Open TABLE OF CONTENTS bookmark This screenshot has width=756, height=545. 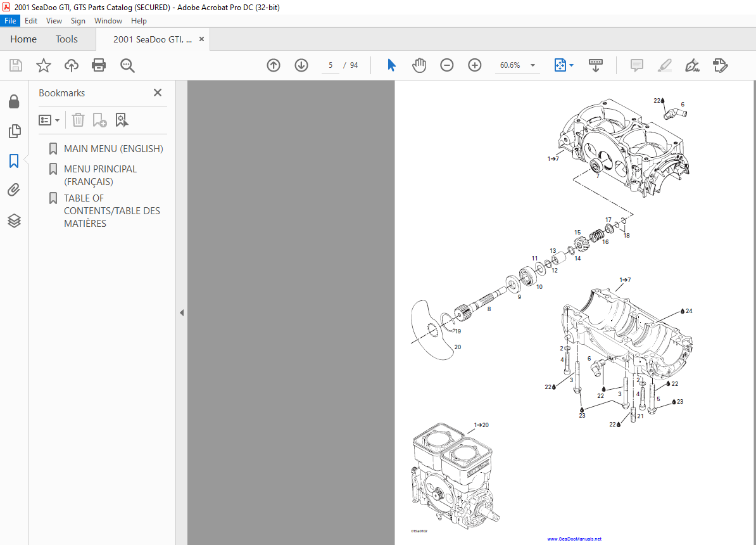pos(112,211)
